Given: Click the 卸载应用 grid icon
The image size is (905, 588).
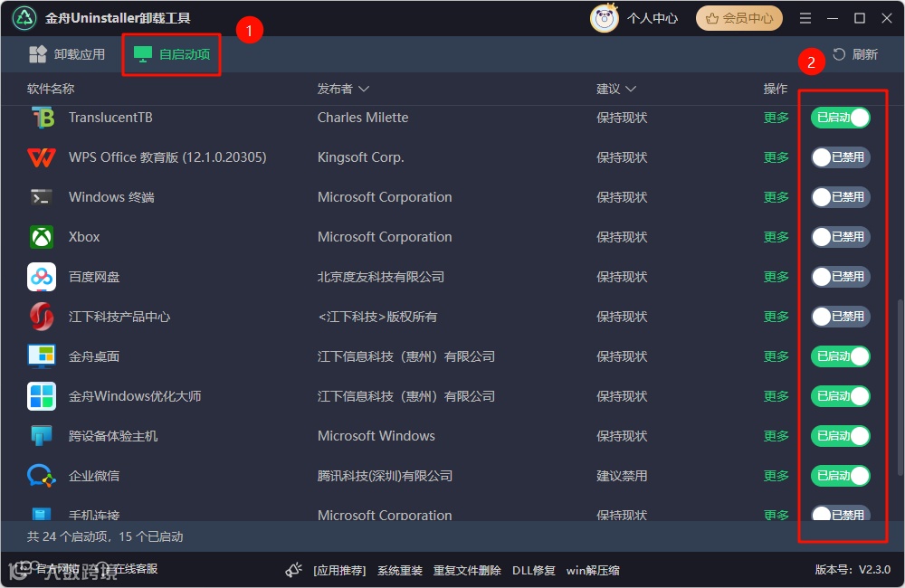Looking at the screenshot, I should click(37, 54).
